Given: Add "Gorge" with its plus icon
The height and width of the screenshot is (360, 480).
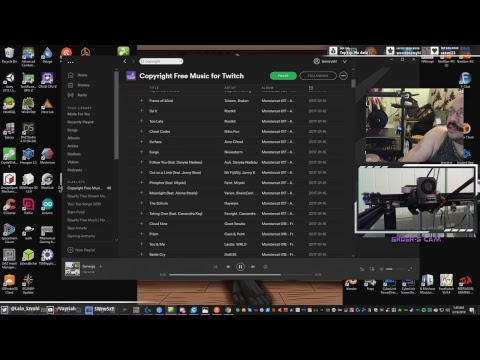Looking at the screenshot, I should point(141,152).
